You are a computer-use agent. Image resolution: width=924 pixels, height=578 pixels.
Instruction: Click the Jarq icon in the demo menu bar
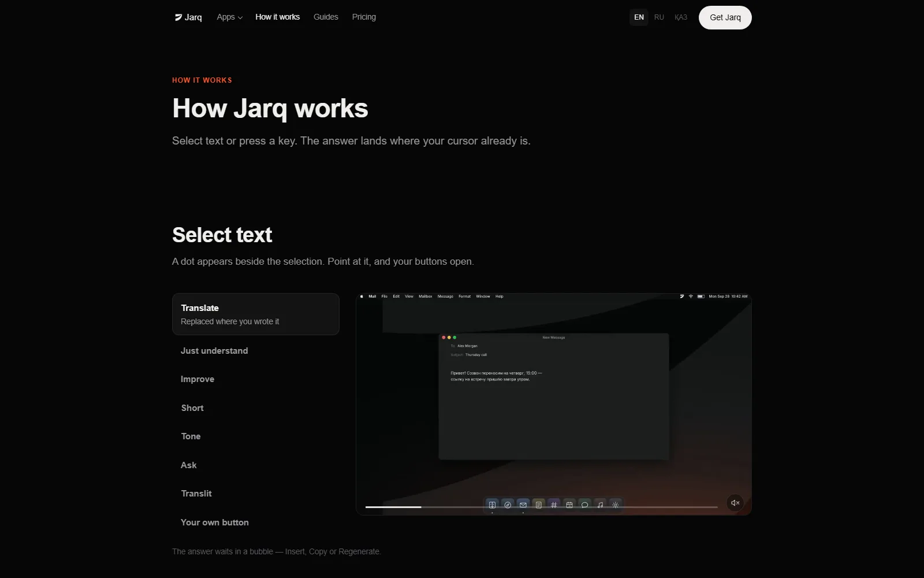pyautogui.click(x=682, y=297)
